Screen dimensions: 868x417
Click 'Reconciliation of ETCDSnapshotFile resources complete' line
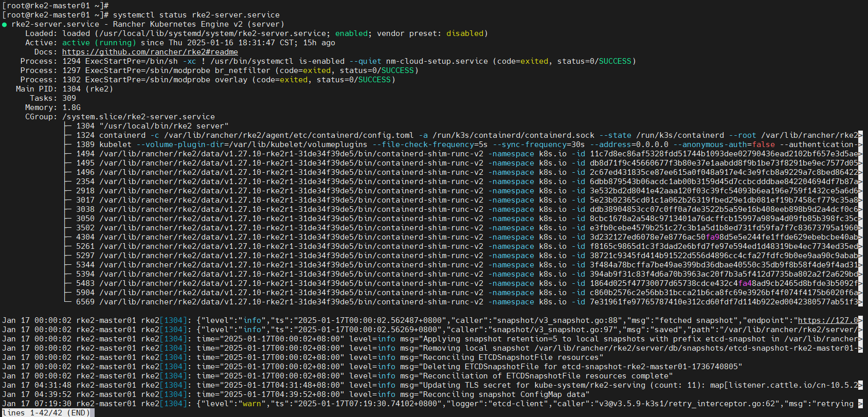coord(337,376)
